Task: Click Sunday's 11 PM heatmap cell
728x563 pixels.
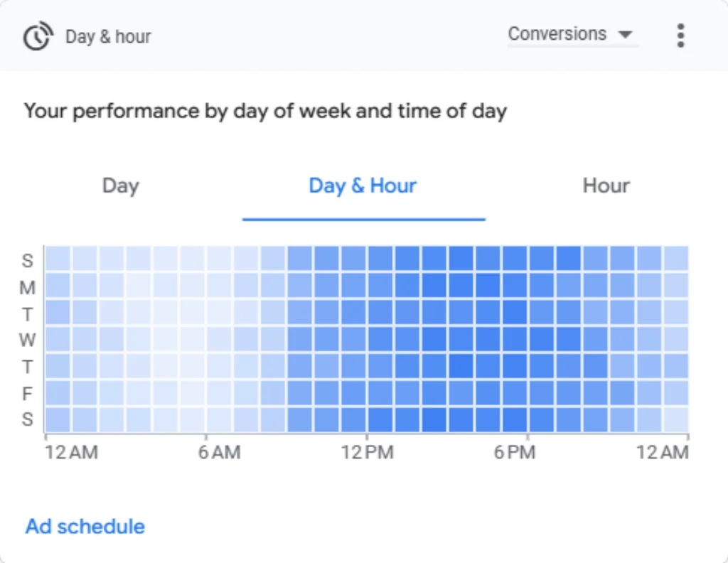Action: (676, 258)
